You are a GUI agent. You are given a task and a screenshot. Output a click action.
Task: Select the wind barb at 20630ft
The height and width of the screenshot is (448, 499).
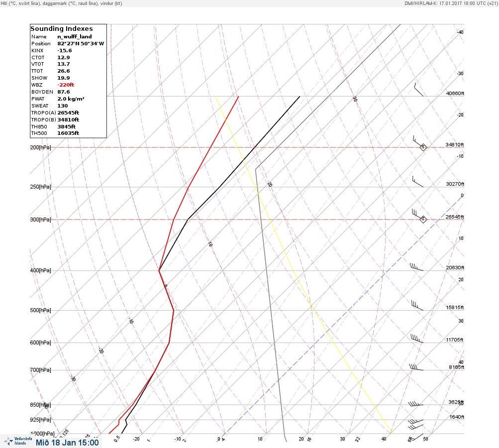[x=416, y=267]
